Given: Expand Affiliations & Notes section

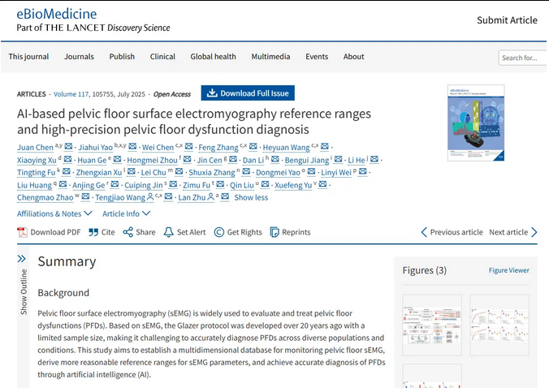Looking at the screenshot, I should [54, 213].
